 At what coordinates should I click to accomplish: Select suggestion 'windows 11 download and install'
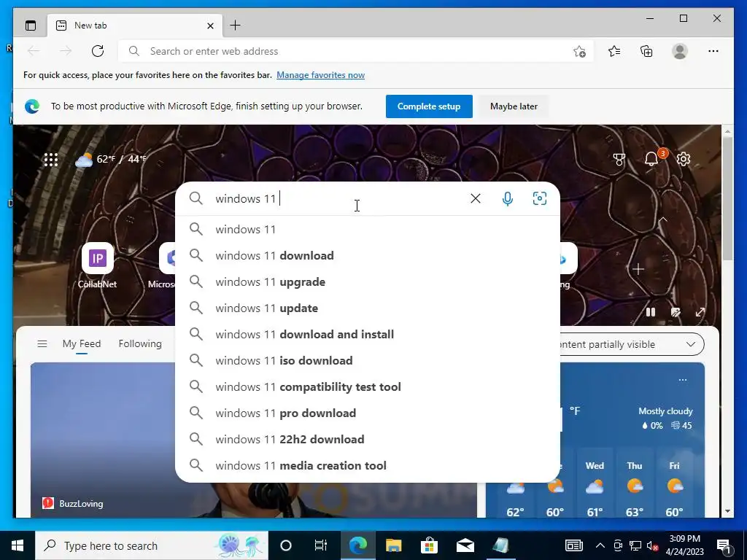pos(368,334)
